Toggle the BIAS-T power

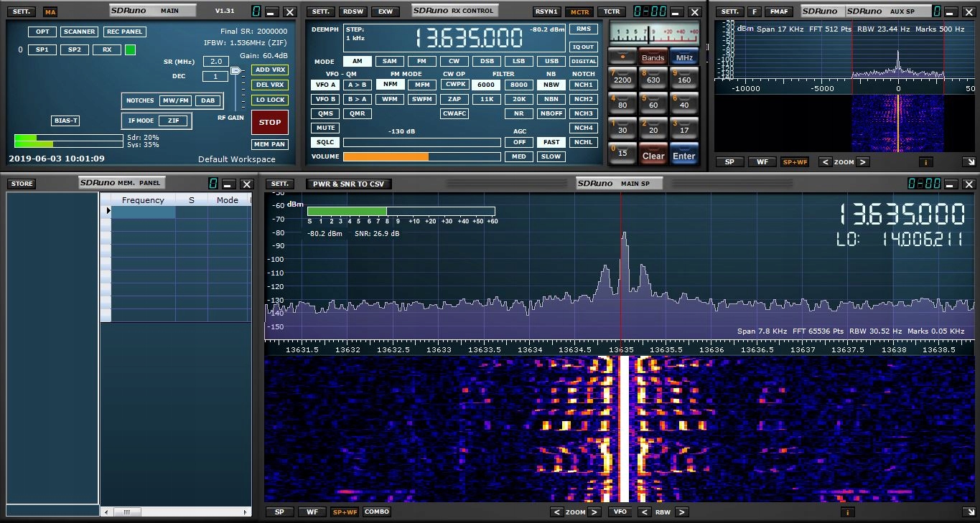click(65, 121)
